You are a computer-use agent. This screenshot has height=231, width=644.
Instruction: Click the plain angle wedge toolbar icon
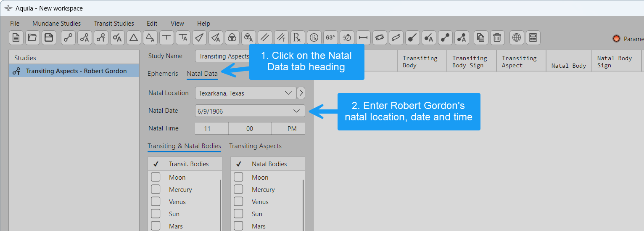coord(199,37)
